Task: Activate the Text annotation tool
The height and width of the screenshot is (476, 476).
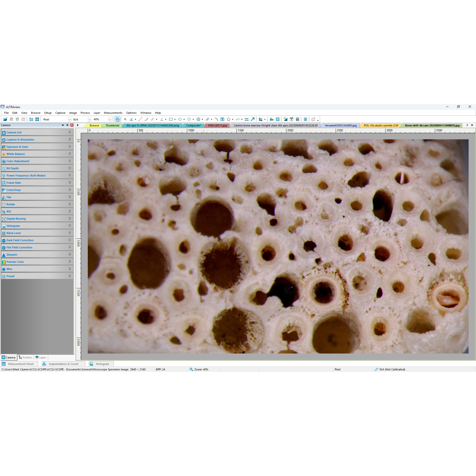Action: (x=222, y=119)
